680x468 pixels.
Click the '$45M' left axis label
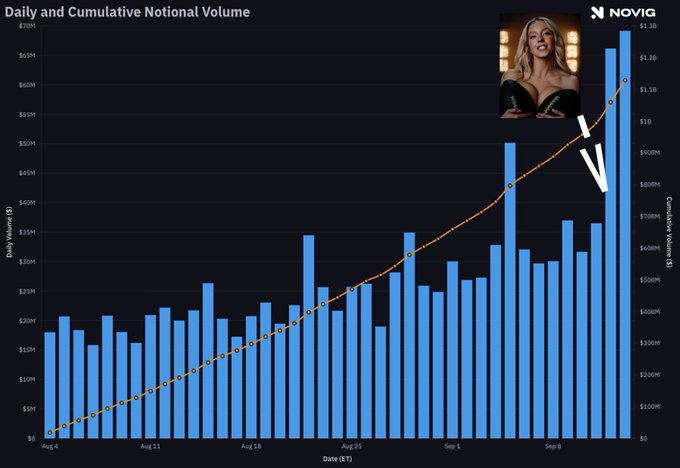click(x=27, y=173)
